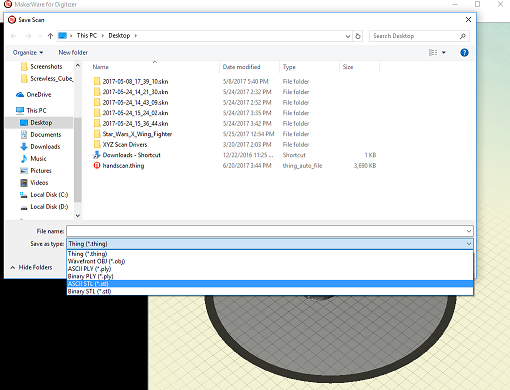Viewport: 510px width, 390px height.
Task: Choose Binary PLY (*.ply) format
Action: 270,276
